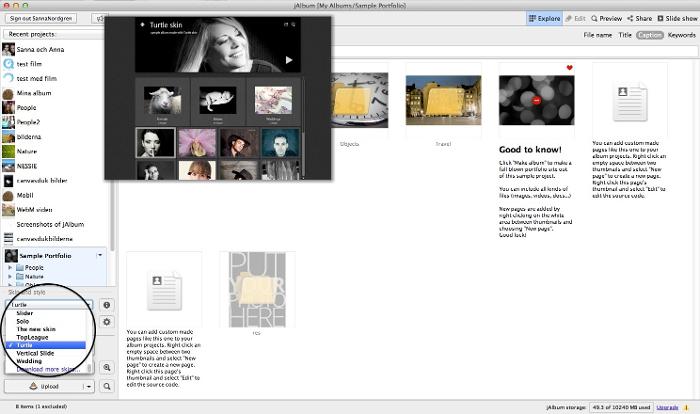This screenshot has height=414, width=700.
Task: Click Sign out SannaNordgren button
Action: (43, 18)
